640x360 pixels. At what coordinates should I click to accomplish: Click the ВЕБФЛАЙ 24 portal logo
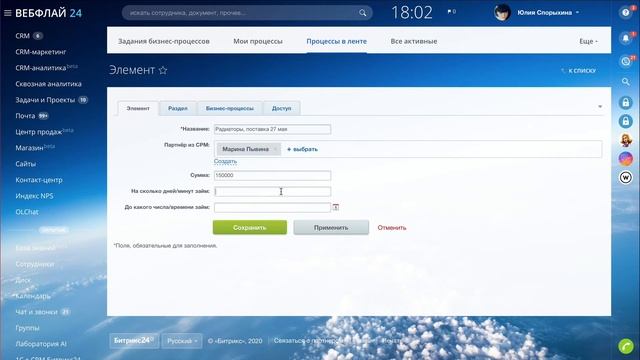tap(49, 13)
